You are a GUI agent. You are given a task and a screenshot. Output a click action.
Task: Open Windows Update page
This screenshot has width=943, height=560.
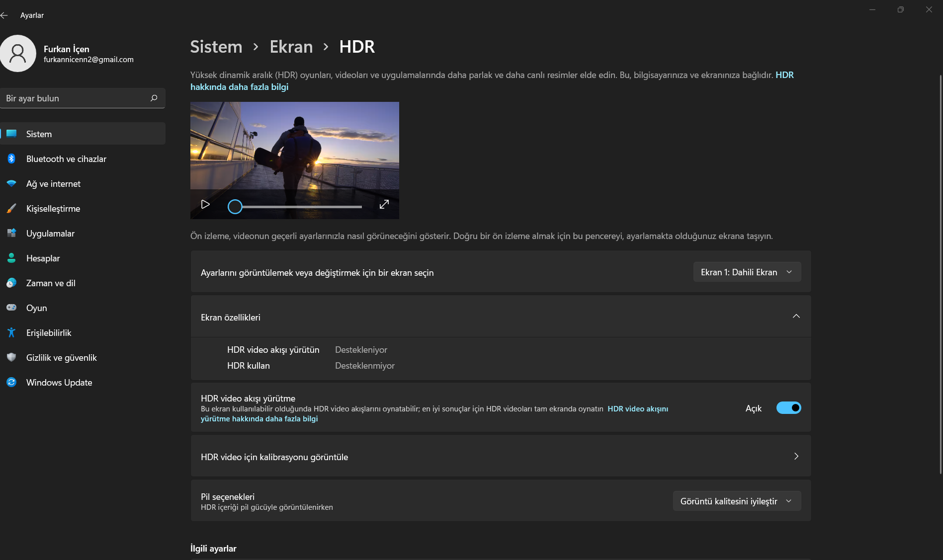83,382
